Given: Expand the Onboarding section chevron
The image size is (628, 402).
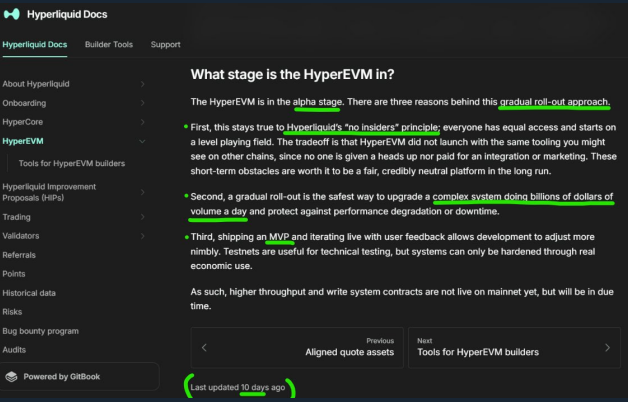Looking at the screenshot, I should (x=143, y=103).
